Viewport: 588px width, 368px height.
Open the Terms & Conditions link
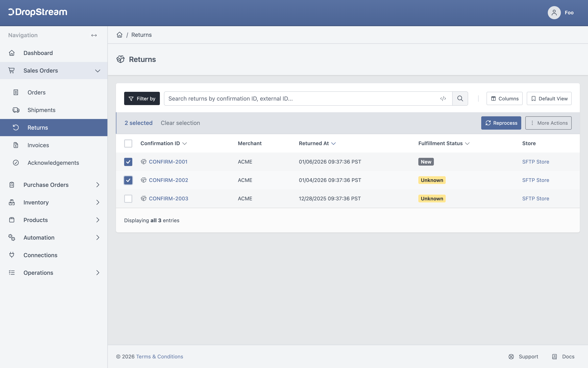tap(160, 357)
